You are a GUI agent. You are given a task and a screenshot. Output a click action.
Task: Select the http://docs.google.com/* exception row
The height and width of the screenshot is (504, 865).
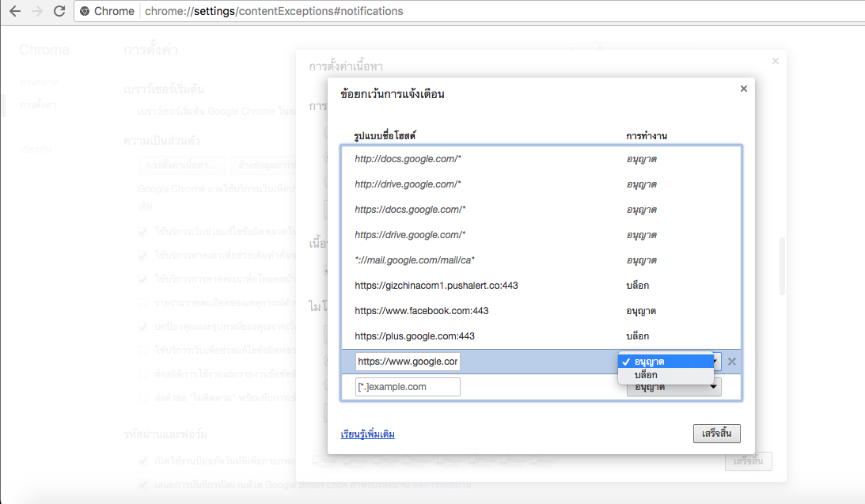click(541, 159)
